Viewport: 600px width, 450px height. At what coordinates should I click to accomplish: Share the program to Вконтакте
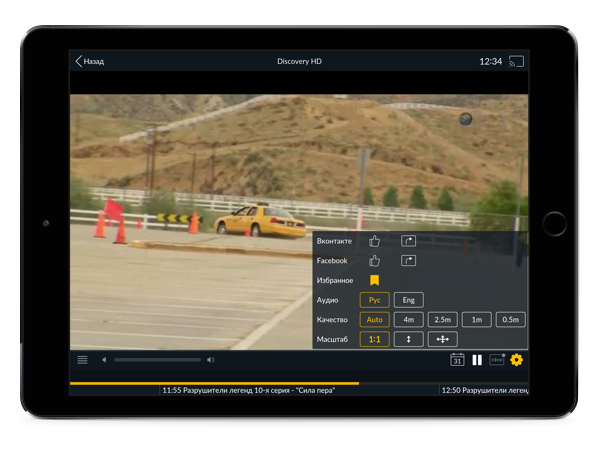click(x=408, y=241)
